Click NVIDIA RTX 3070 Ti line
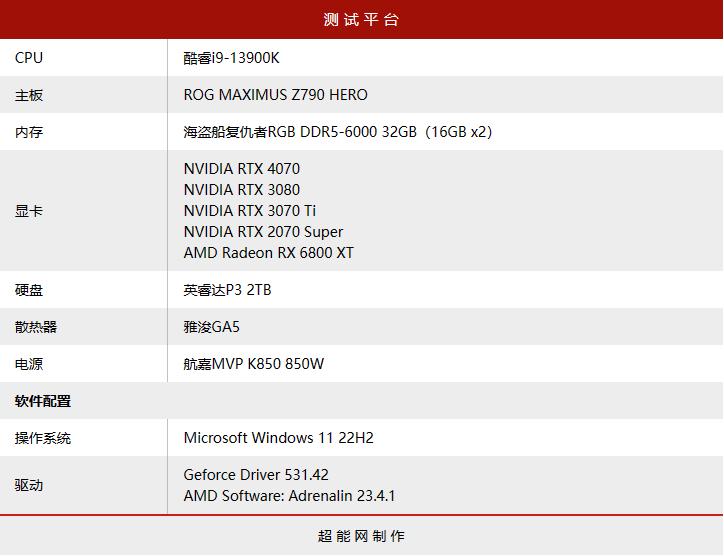Screen dimensions: 724x557 250,211
